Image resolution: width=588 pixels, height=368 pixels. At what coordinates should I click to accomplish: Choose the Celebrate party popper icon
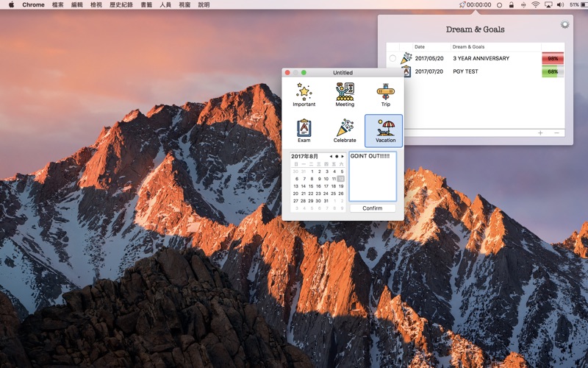click(345, 130)
